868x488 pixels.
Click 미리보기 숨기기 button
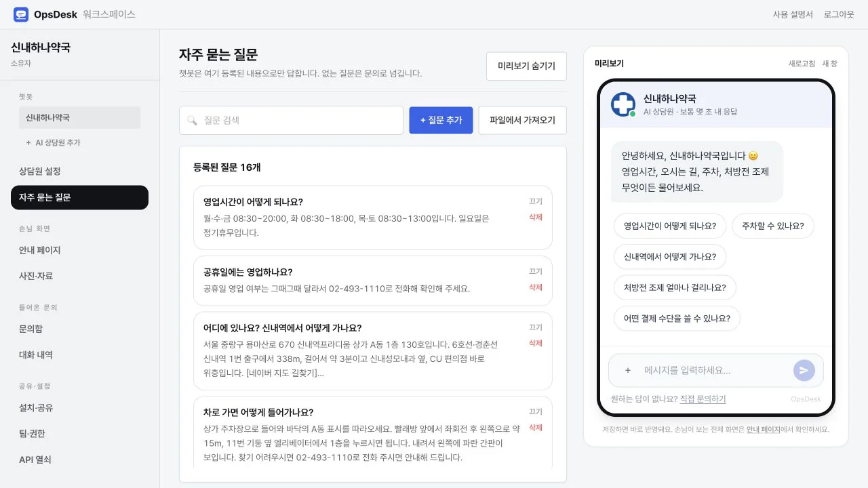click(x=526, y=66)
